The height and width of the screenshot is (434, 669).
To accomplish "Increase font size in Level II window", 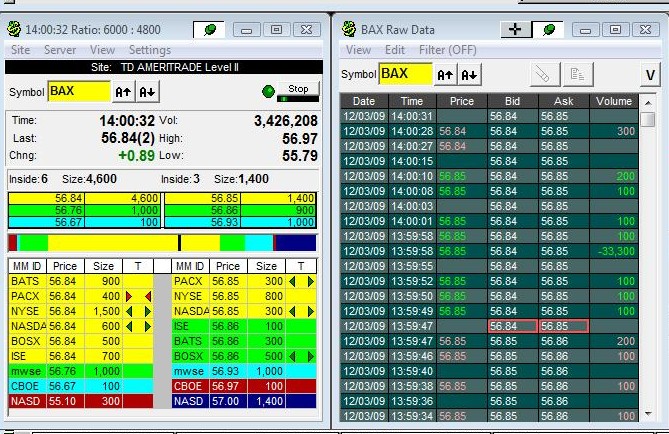I will pyautogui.click(x=123, y=92).
